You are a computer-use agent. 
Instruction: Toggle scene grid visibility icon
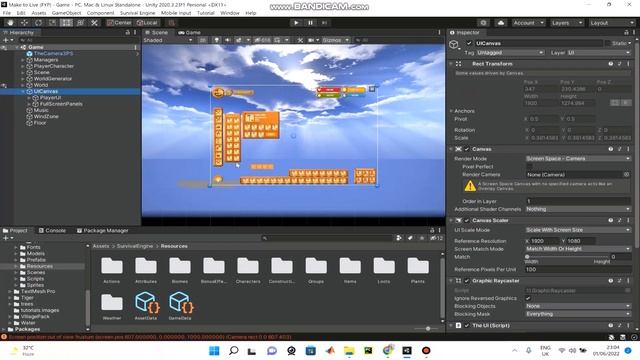pyautogui.click(x=278, y=40)
